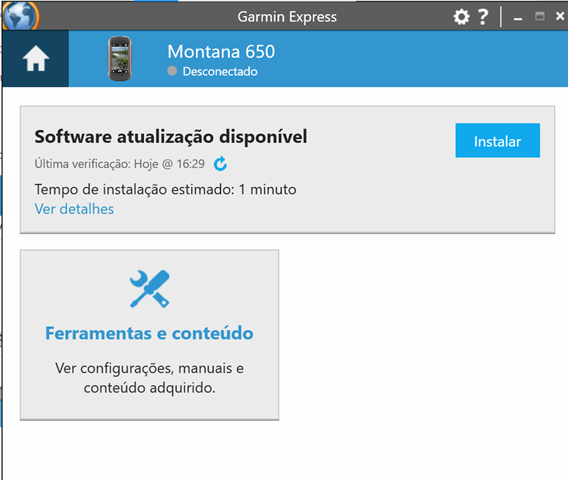Click Software atualização disponível heading
The image size is (568, 480).
pos(171,137)
